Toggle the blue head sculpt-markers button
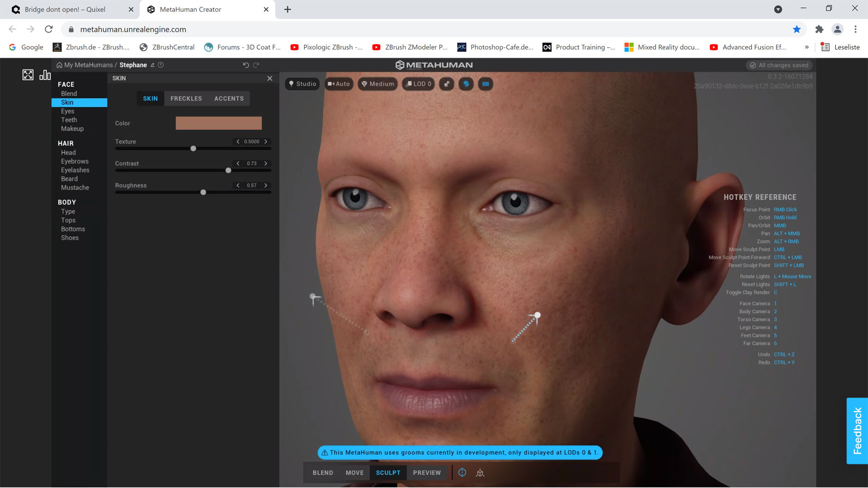This screenshot has height=488, width=868. click(x=466, y=84)
